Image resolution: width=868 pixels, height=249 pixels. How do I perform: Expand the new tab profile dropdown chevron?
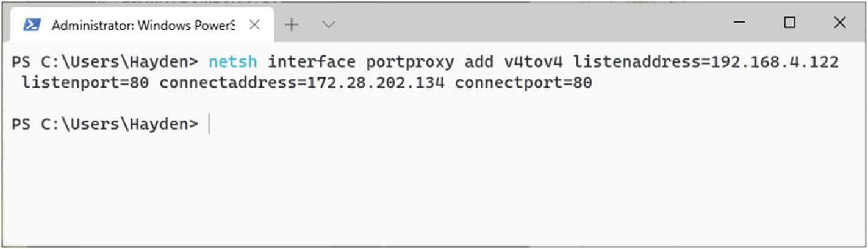(x=329, y=24)
